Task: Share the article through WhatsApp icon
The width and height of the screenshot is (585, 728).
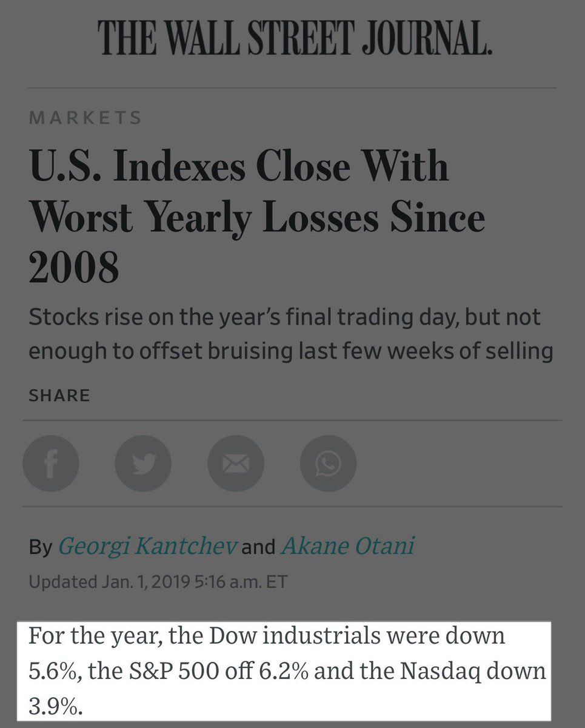Action: [328, 464]
